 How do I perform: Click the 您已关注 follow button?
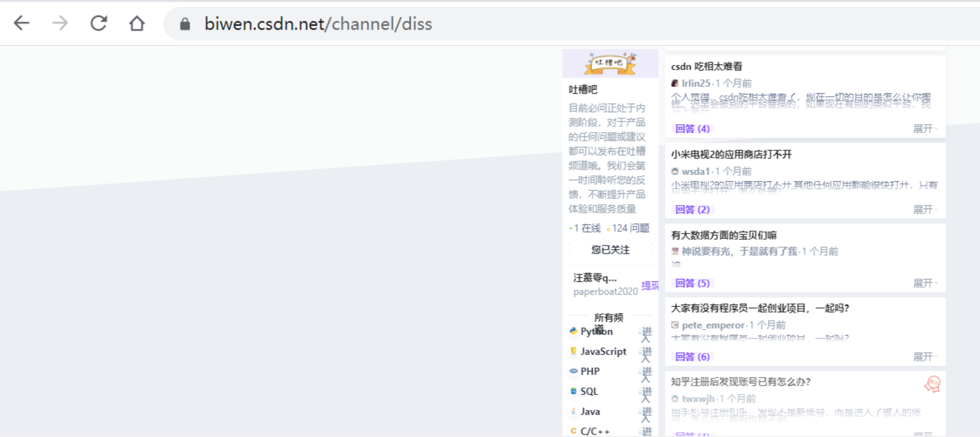pos(610,250)
